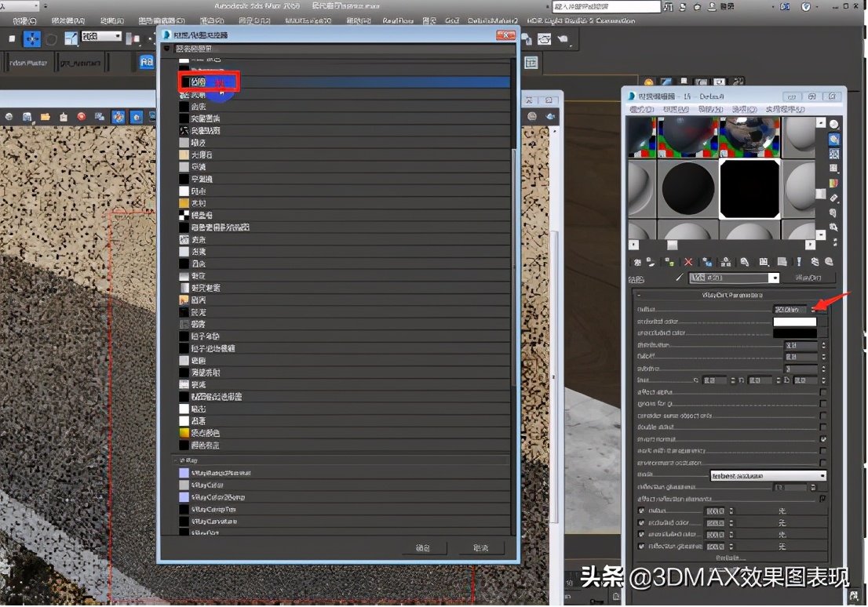Click the Cancel button in the Material/Map Browser

click(482, 548)
